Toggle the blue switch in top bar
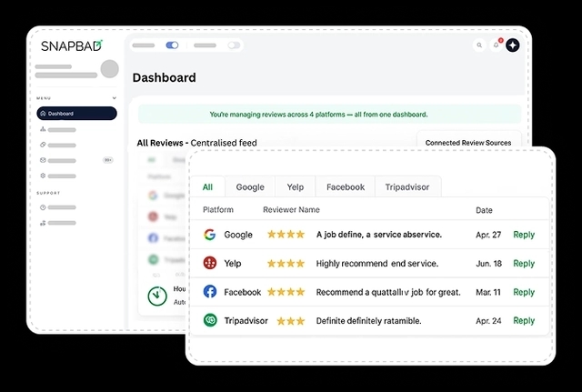 point(172,45)
